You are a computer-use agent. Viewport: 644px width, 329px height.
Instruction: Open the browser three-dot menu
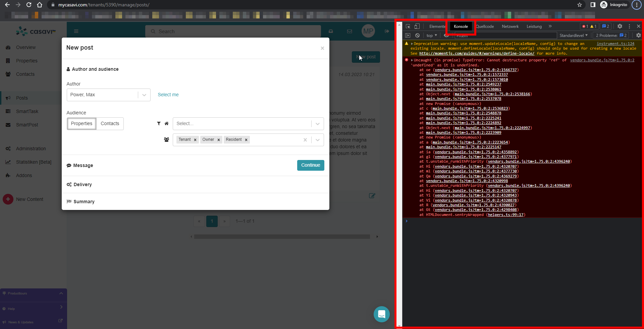(637, 5)
